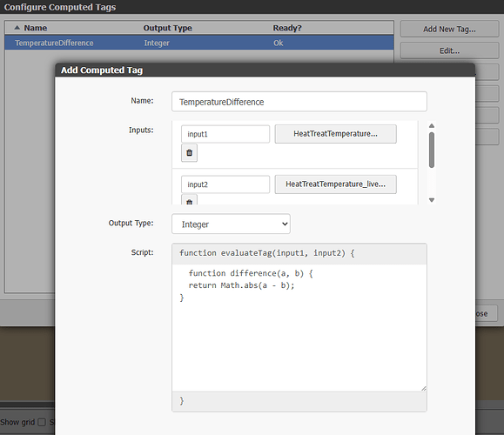Open the HeatTreatTemperature_live... tag selector
Viewport: 504px width, 435px height.
(336, 184)
